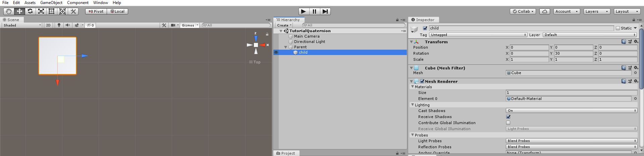Open the Static flags dropdown arrow
The width and height of the screenshot is (644, 156).
click(x=635, y=28)
